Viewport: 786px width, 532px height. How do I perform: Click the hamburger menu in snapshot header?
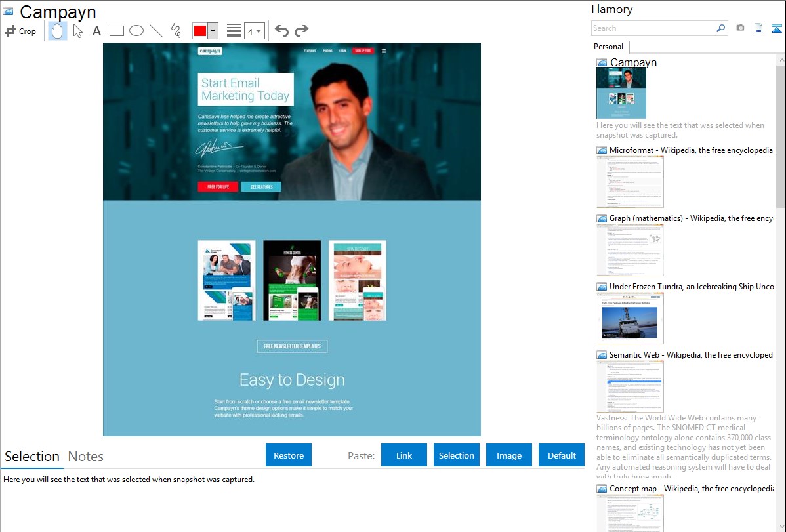[x=384, y=51]
